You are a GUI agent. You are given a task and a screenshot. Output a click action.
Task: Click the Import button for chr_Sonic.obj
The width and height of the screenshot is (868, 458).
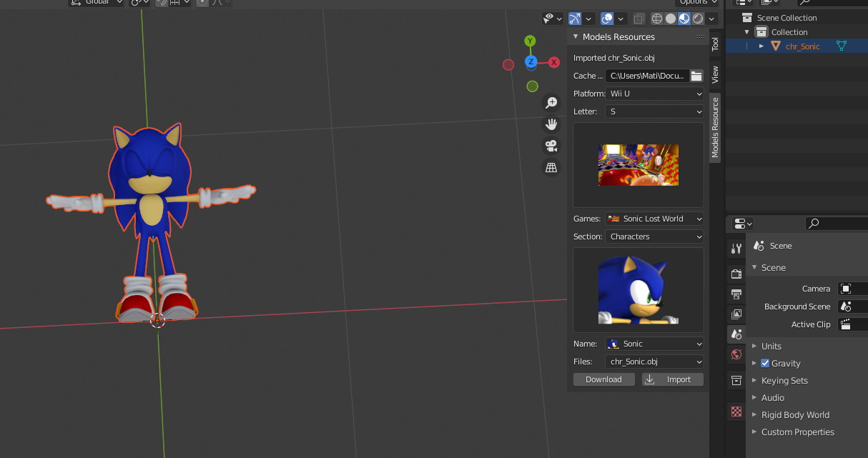672,379
